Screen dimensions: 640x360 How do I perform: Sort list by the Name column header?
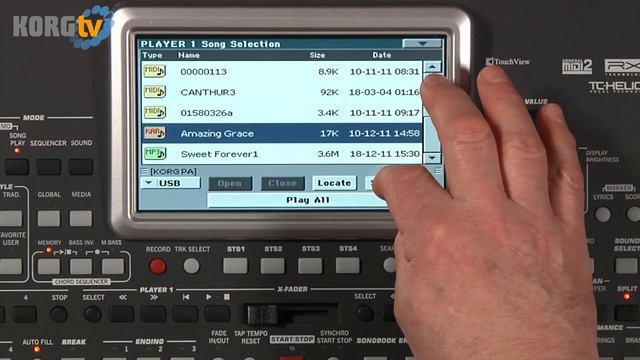pyautogui.click(x=189, y=55)
